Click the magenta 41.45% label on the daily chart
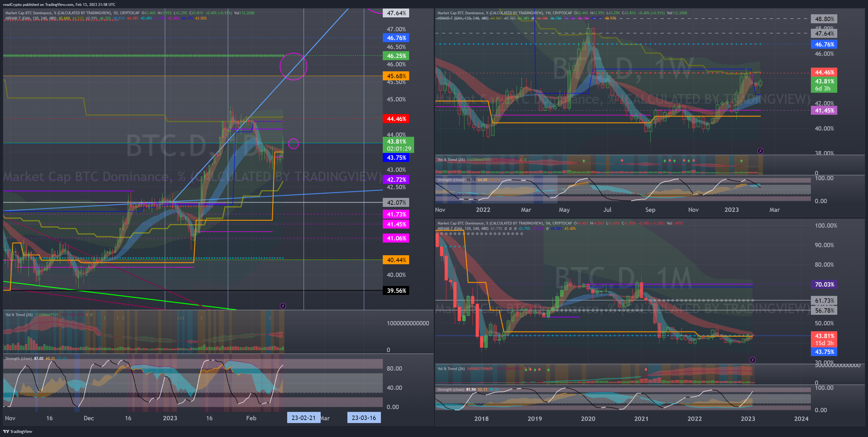 tap(396, 224)
